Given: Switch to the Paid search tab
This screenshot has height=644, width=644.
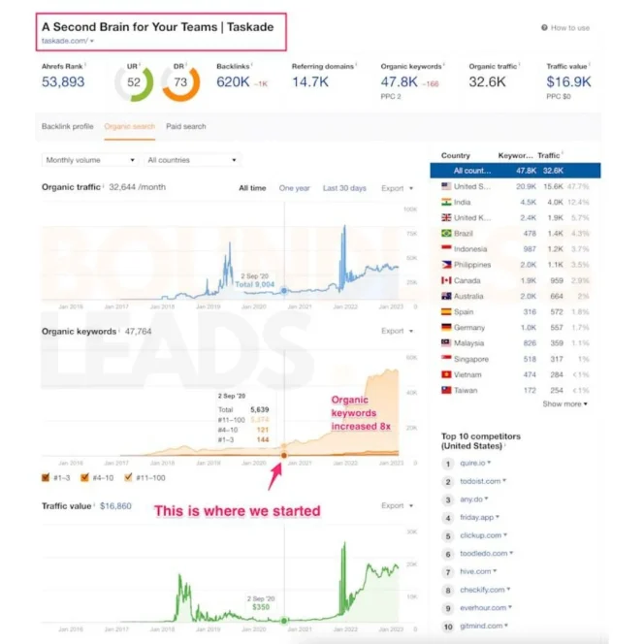Looking at the screenshot, I should [x=185, y=126].
